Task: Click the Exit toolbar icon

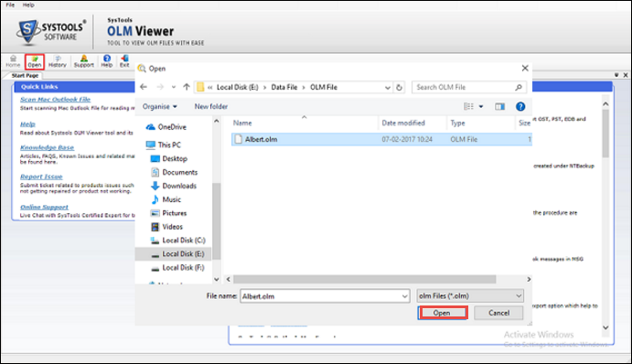Action: [x=124, y=61]
